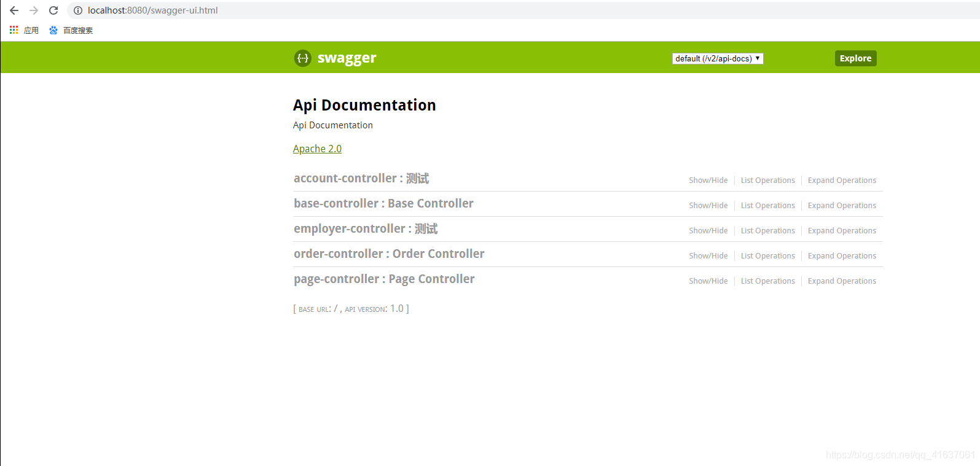The width and height of the screenshot is (980, 466).
Task: Toggle Show/Hide for base-controller
Action: 708,206
